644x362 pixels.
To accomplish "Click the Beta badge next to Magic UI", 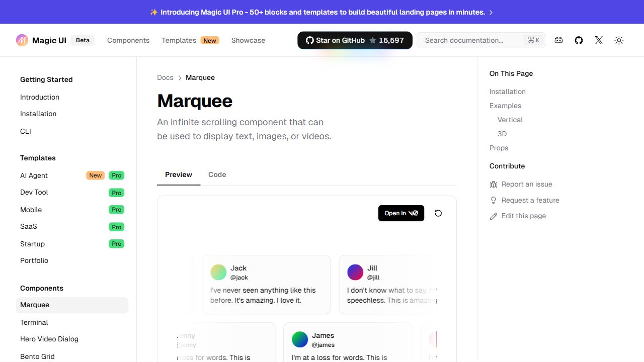I will coord(83,40).
